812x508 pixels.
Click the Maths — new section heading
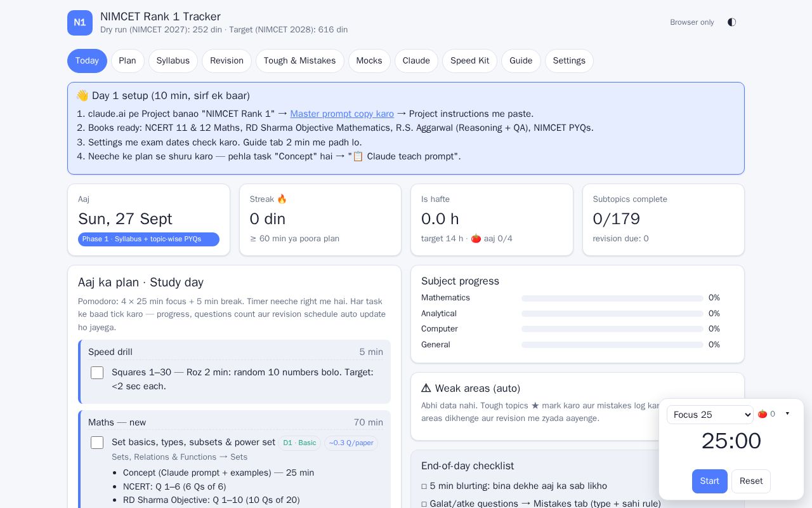[x=117, y=423]
